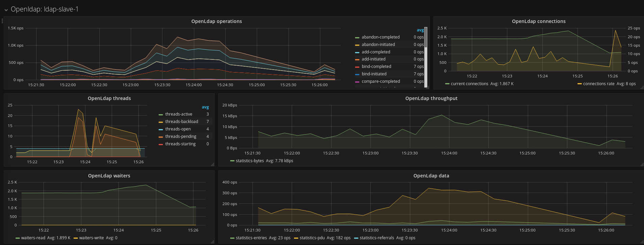Click resize handle of OpenLdap throughput panel
Image resolution: width=644 pixels, height=245 pixels.
642,165
